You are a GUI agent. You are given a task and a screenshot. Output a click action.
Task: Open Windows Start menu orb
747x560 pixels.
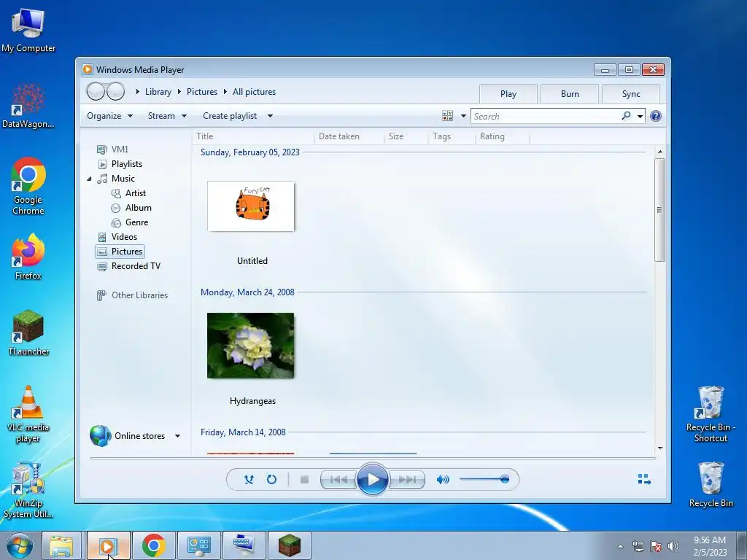pos(19,545)
